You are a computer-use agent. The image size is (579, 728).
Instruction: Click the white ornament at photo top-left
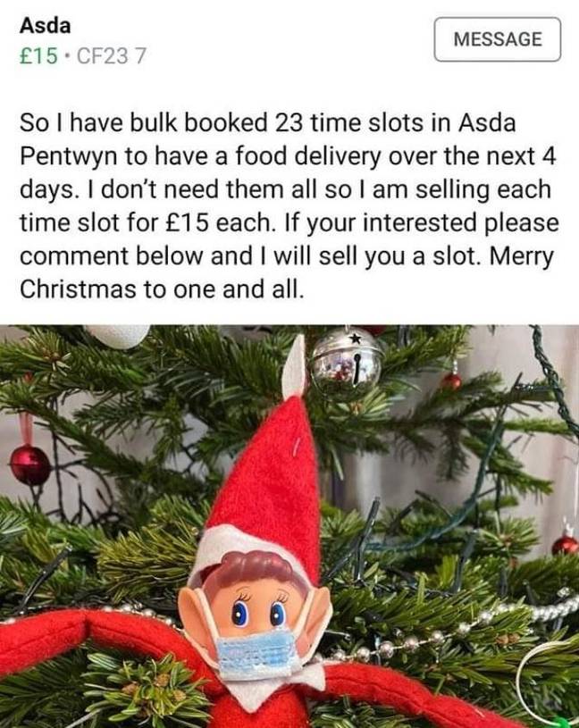(119, 335)
